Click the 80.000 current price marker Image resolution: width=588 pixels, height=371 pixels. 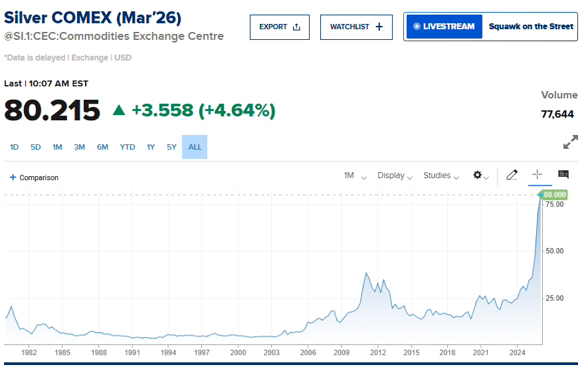point(553,195)
